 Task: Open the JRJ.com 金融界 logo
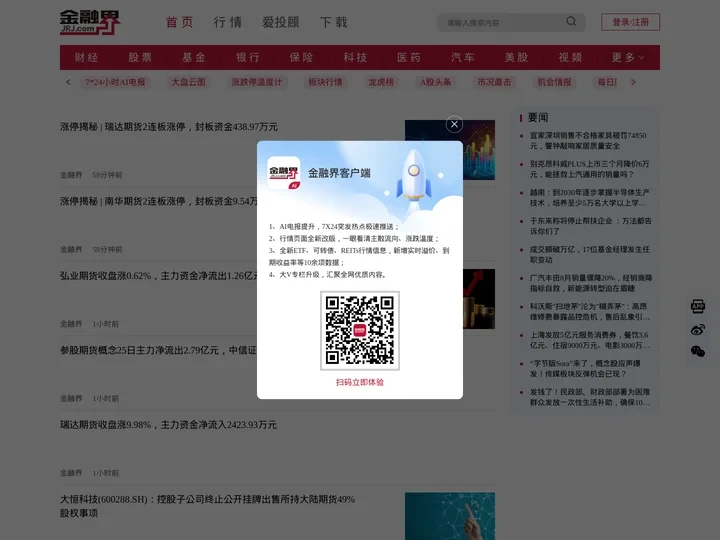pos(90,22)
